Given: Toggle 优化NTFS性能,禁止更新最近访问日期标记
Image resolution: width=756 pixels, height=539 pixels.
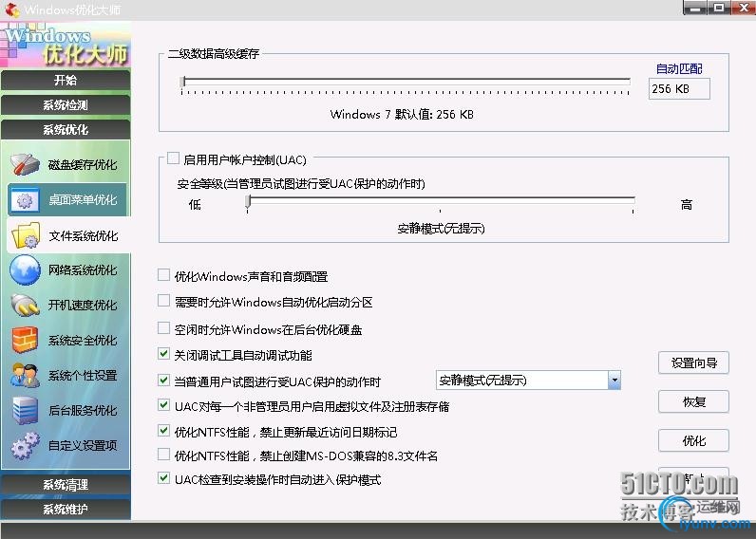Looking at the screenshot, I should [x=164, y=431].
